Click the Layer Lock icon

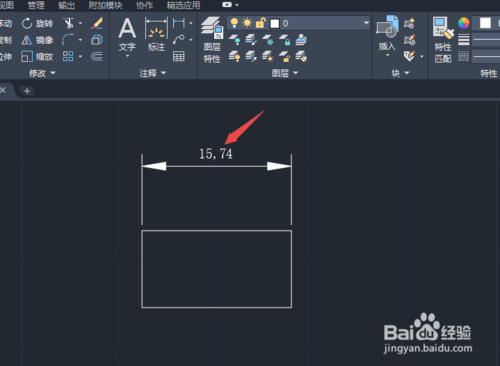284,40
